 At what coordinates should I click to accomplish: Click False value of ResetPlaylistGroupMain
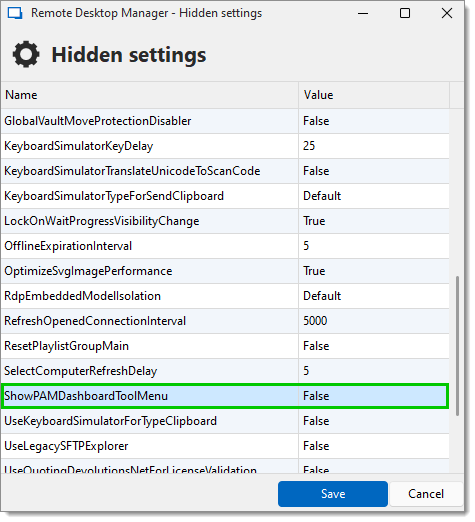(317, 347)
